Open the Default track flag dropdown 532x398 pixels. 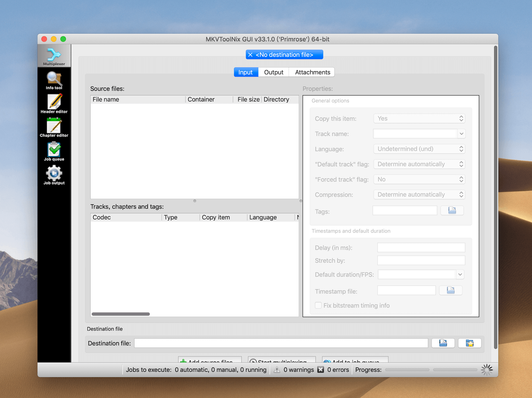(x=419, y=164)
